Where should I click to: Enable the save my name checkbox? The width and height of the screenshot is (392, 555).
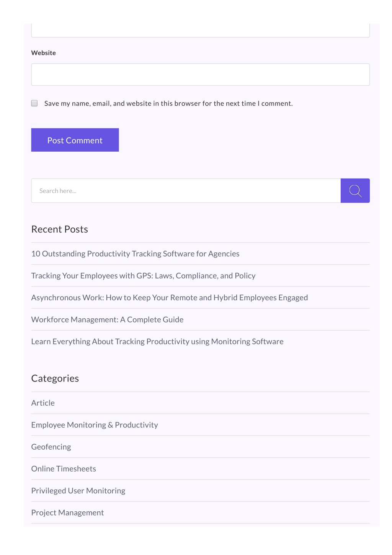34,103
